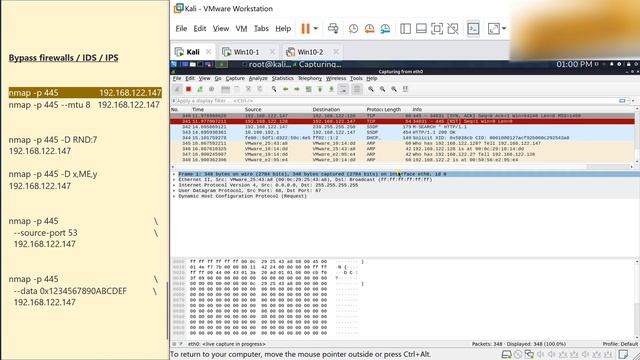Jump to last packet icon
This screenshot has height=360, width=640.
331,89
